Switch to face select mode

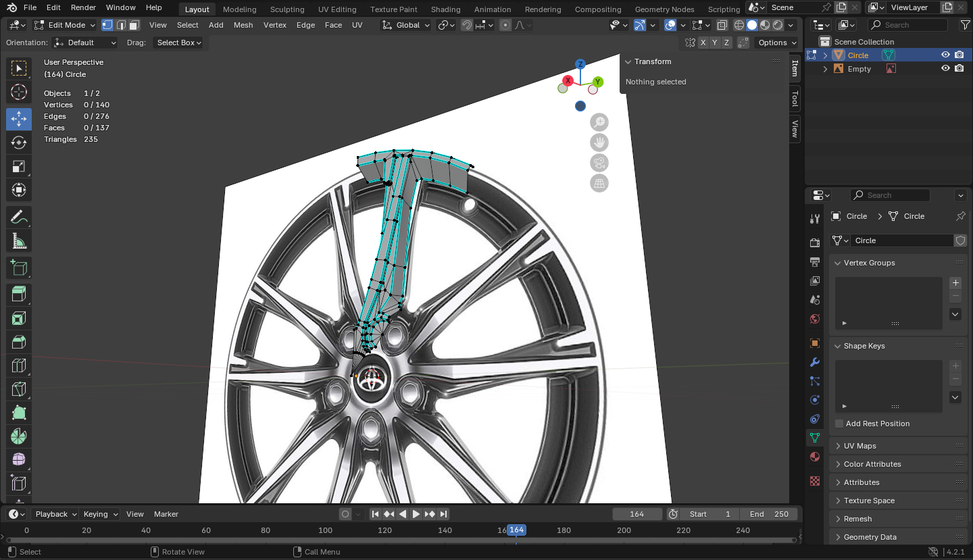[x=134, y=25]
